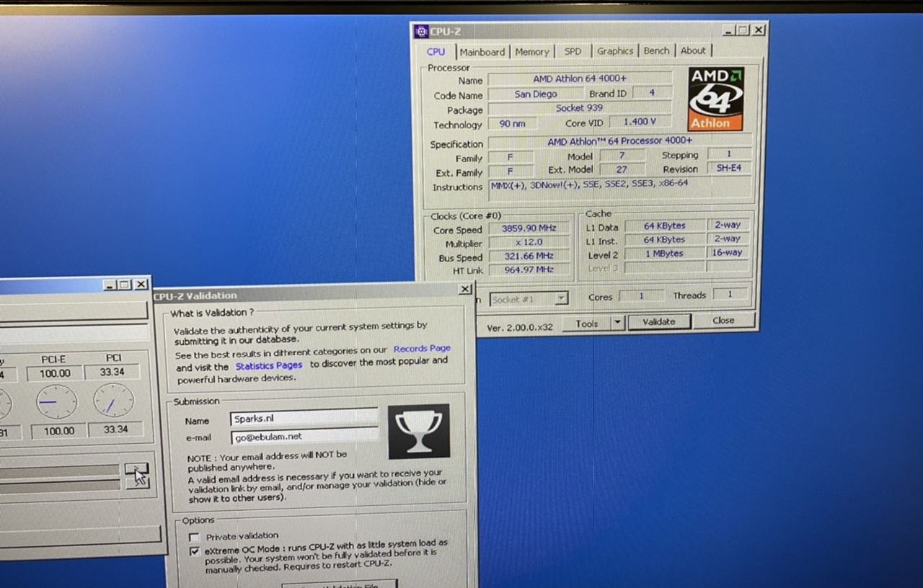Switch to the SPD tab
The image size is (923, 588).
tap(573, 51)
